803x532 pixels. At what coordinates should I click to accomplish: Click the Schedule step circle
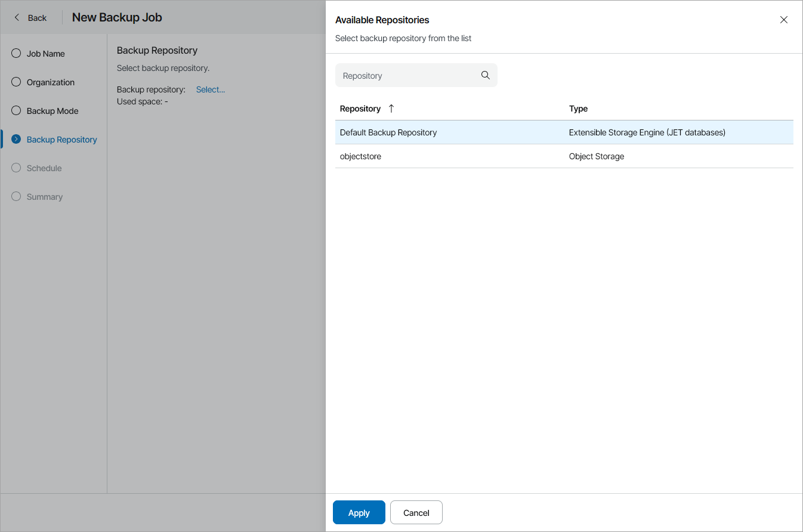click(16, 168)
